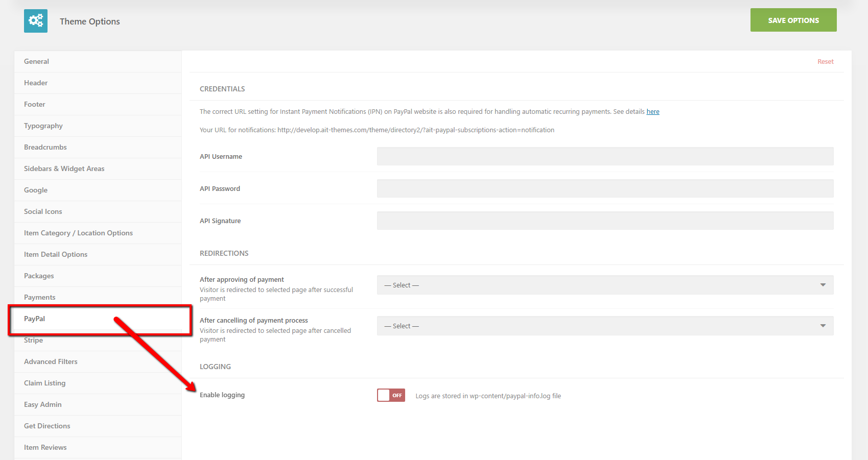Click the paypal-info.log file note

click(x=488, y=396)
